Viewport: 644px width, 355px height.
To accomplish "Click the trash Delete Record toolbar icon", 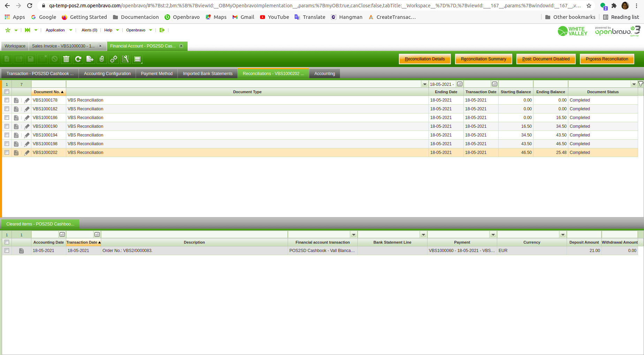I will pos(66,59).
